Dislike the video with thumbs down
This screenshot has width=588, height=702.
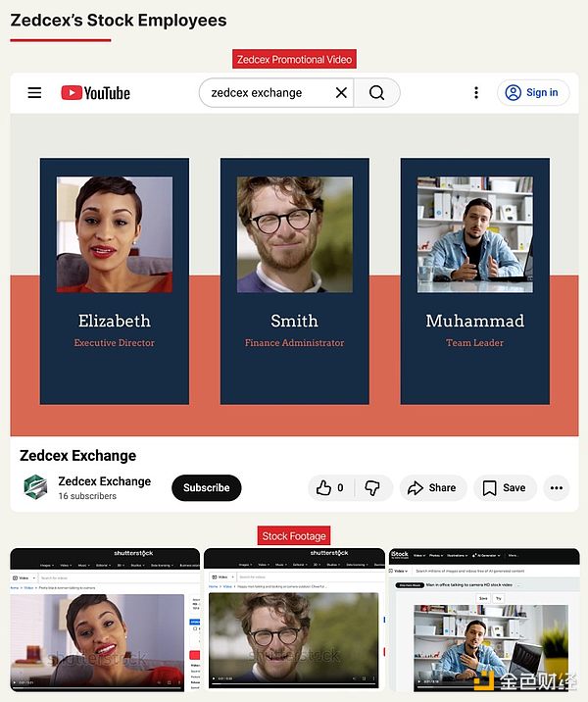point(372,487)
